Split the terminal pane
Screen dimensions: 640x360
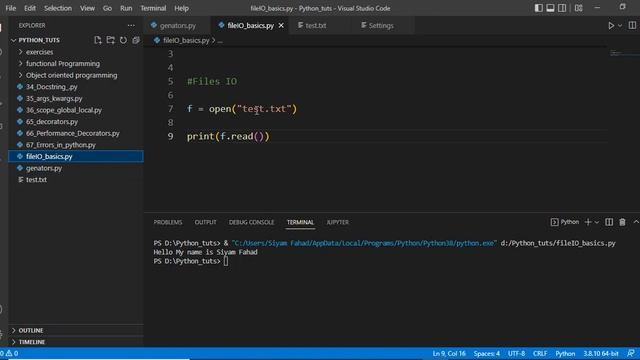tap(609, 222)
